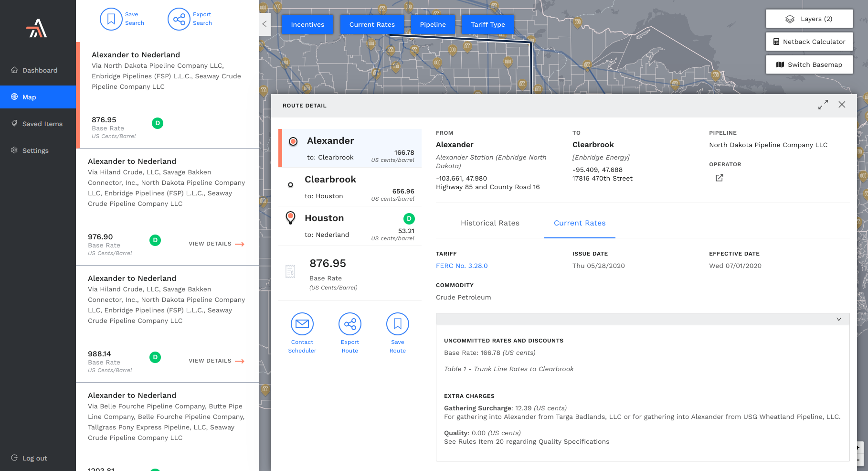Click the Settings gear icon in sidebar
Viewport: 868px width, 471px height.
tap(14, 150)
